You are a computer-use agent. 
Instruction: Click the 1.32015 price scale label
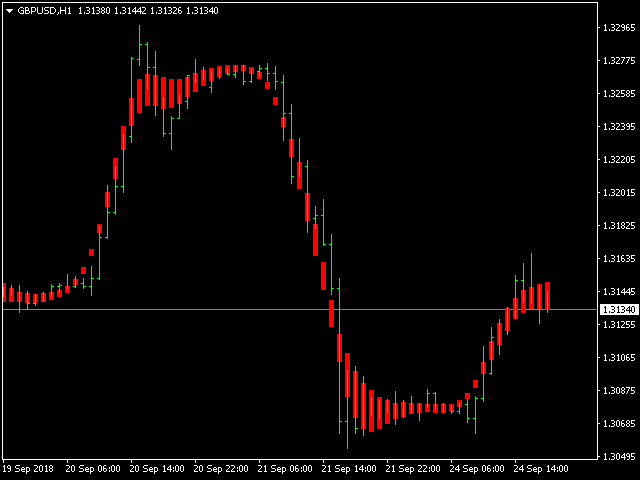[619, 193]
